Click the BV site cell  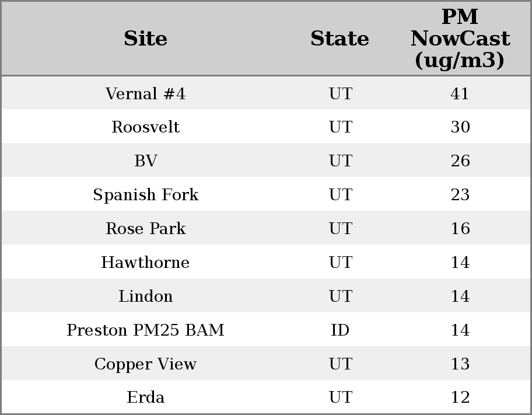[145, 161]
